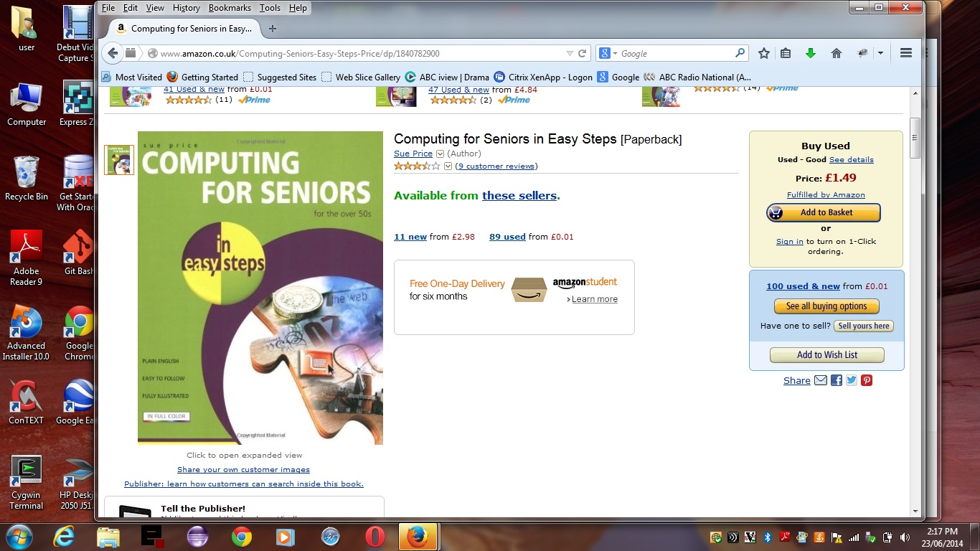The image size is (980, 551).
Task: Select the small book cover thumbnail
Action: click(x=119, y=160)
